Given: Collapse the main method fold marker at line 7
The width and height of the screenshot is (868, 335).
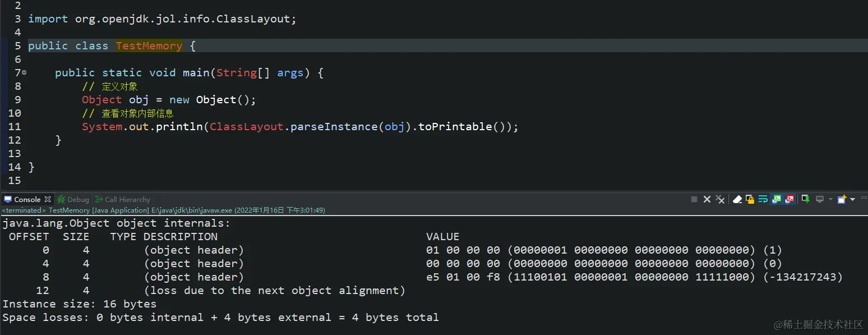Looking at the screenshot, I should pos(24,72).
